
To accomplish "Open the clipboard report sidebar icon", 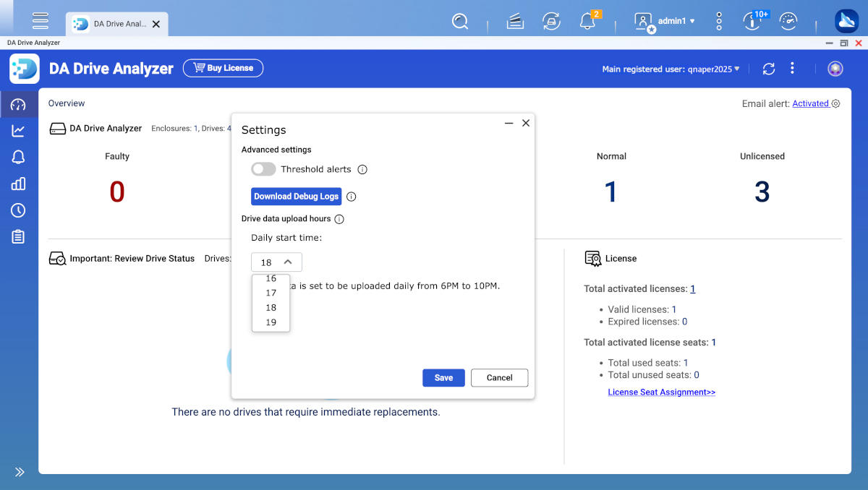I will tap(18, 237).
